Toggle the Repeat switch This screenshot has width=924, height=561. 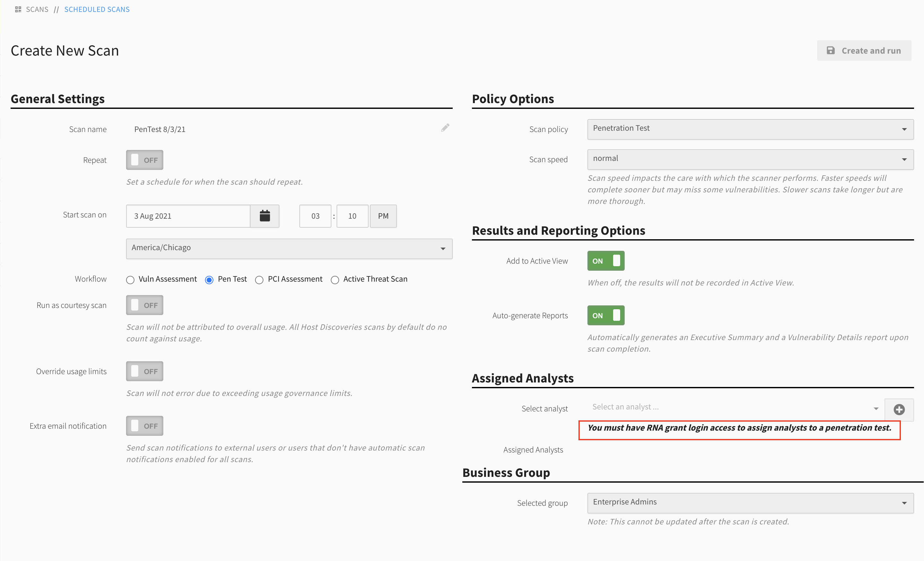tap(144, 160)
